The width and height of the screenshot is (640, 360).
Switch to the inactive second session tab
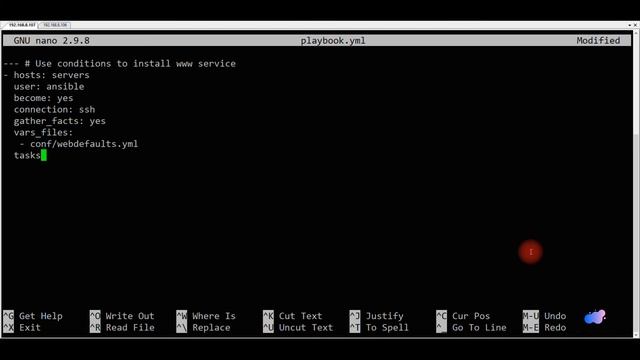pos(55,25)
